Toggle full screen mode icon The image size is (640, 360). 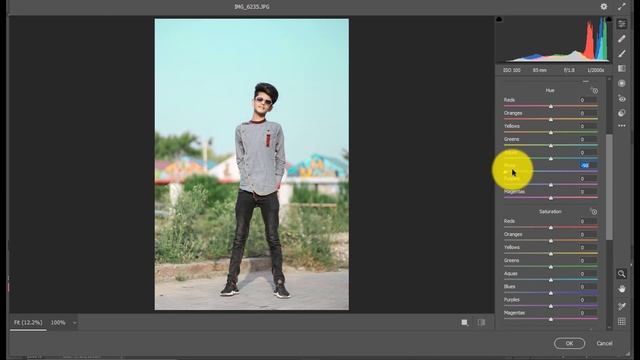click(x=622, y=7)
